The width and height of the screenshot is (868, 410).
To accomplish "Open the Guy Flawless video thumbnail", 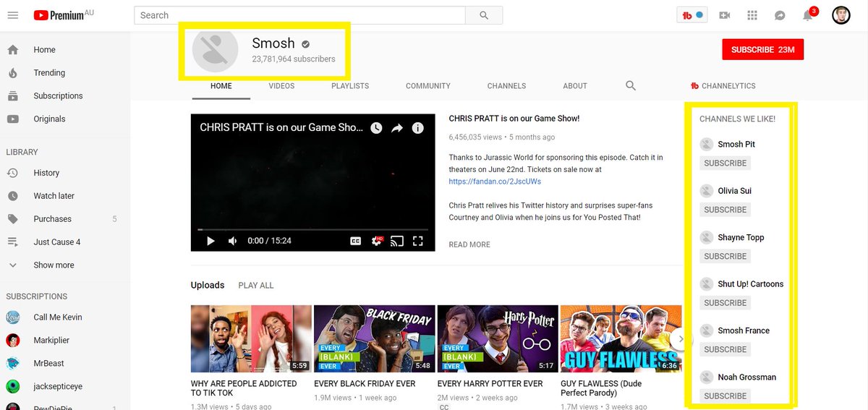I will pyautogui.click(x=621, y=338).
